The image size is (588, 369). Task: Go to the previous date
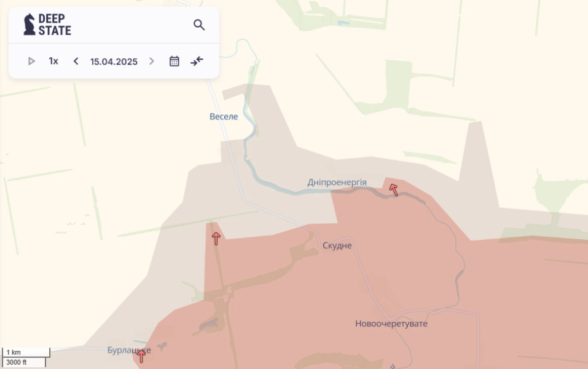click(x=76, y=61)
